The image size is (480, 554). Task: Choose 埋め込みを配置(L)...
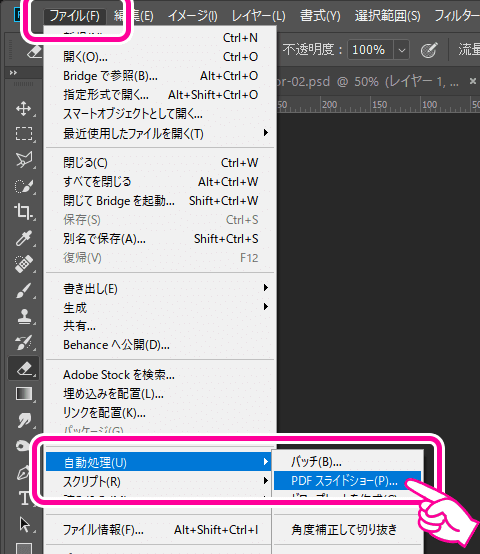pos(160,394)
